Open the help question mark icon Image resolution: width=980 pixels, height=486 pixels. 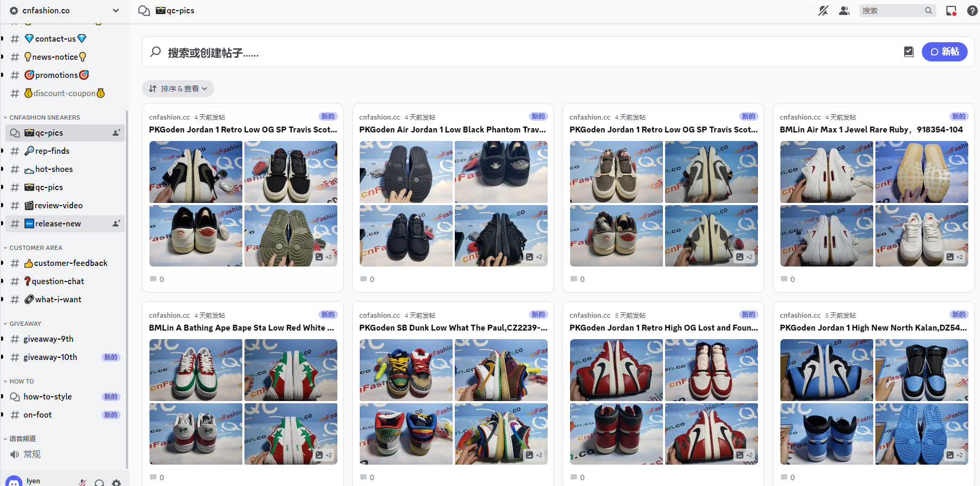click(972, 11)
